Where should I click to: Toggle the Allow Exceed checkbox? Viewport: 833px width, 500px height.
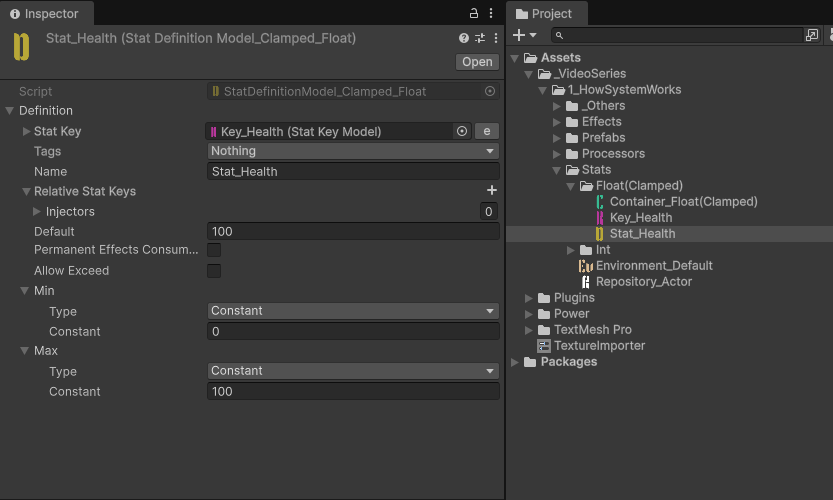click(214, 271)
